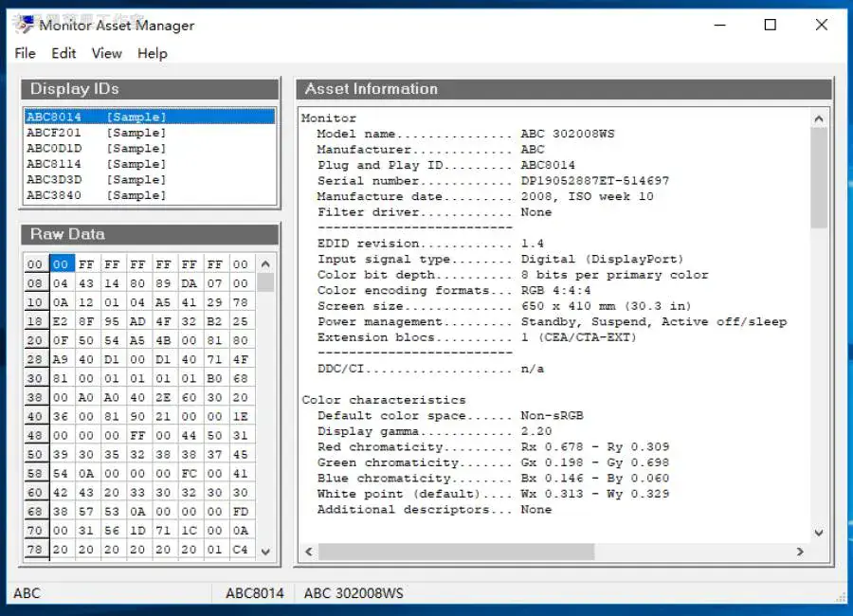Image resolution: width=853 pixels, height=616 pixels.
Task: Select the ABCF201 display ID entry
Action: coord(150,133)
